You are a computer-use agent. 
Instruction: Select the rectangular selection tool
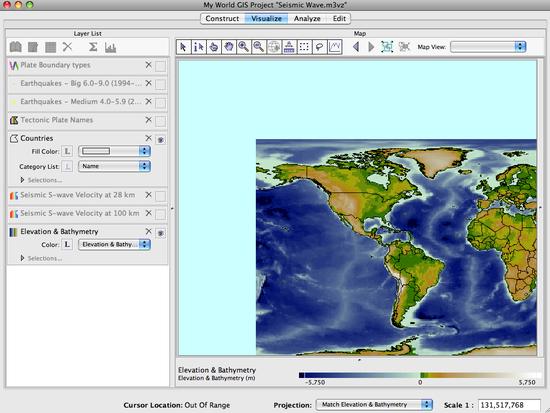click(304, 47)
